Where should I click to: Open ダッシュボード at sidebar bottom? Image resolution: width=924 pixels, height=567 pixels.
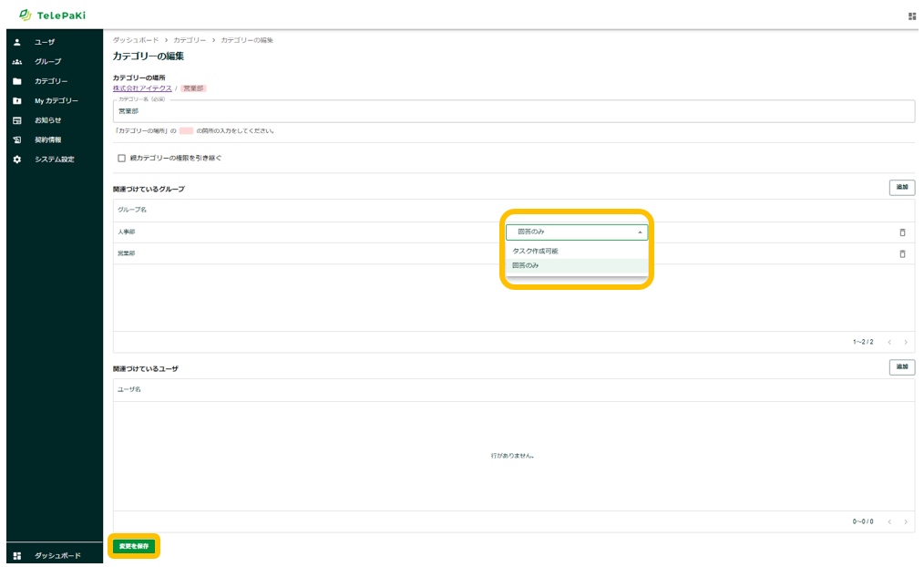[56, 555]
